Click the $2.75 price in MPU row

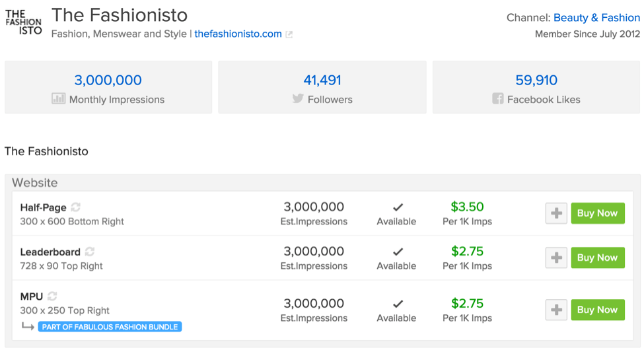click(468, 303)
